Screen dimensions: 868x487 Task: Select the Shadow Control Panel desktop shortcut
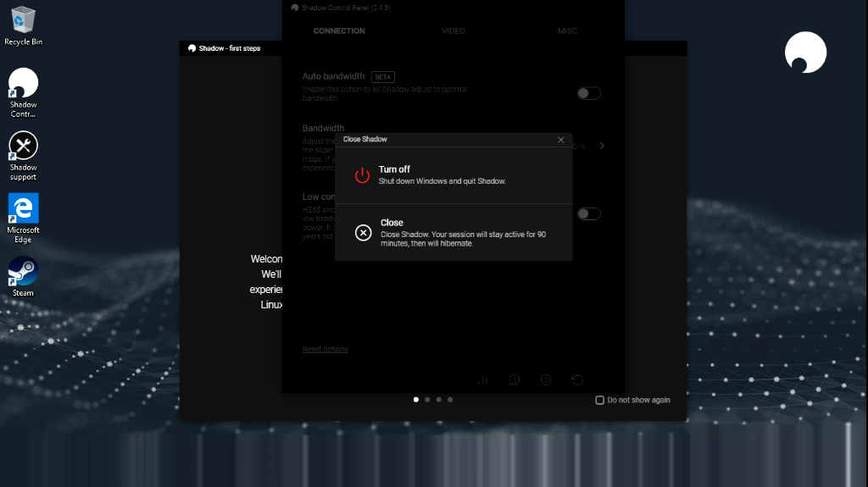(x=23, y=93)
